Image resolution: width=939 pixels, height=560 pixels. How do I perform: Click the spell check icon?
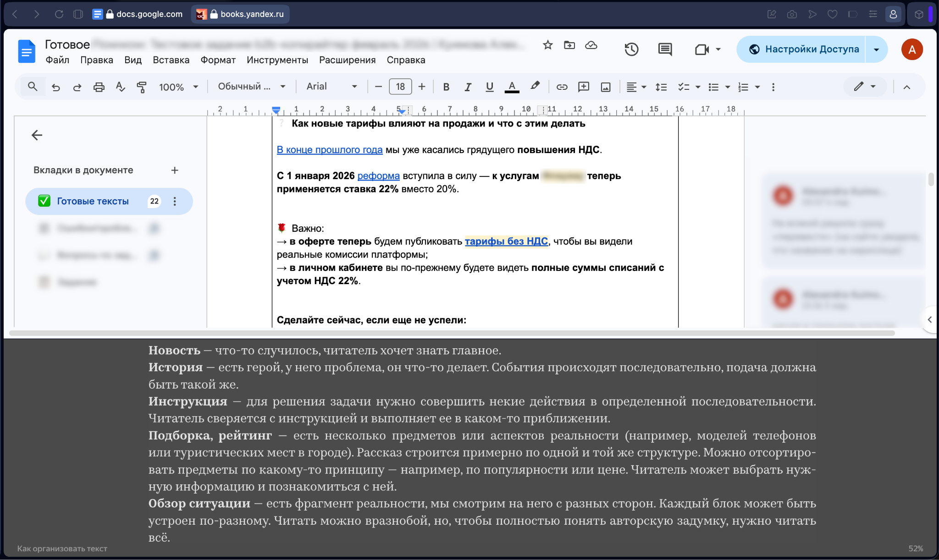coord(120,87)
